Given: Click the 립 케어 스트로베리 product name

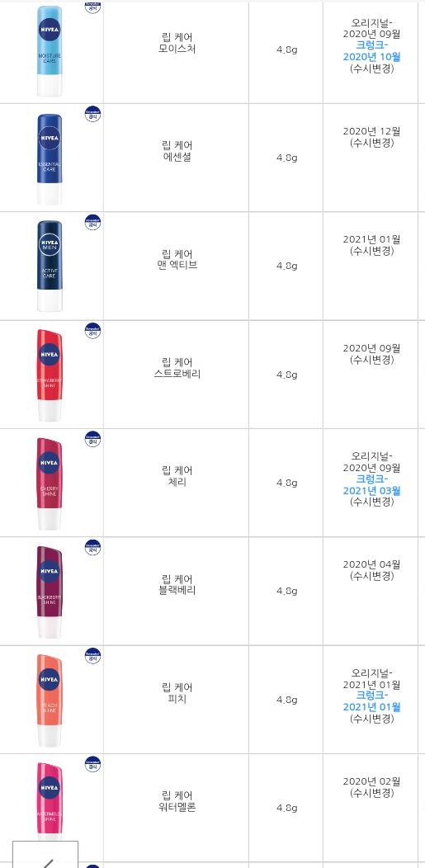Looking at the screenshot, I should point(177,368).
